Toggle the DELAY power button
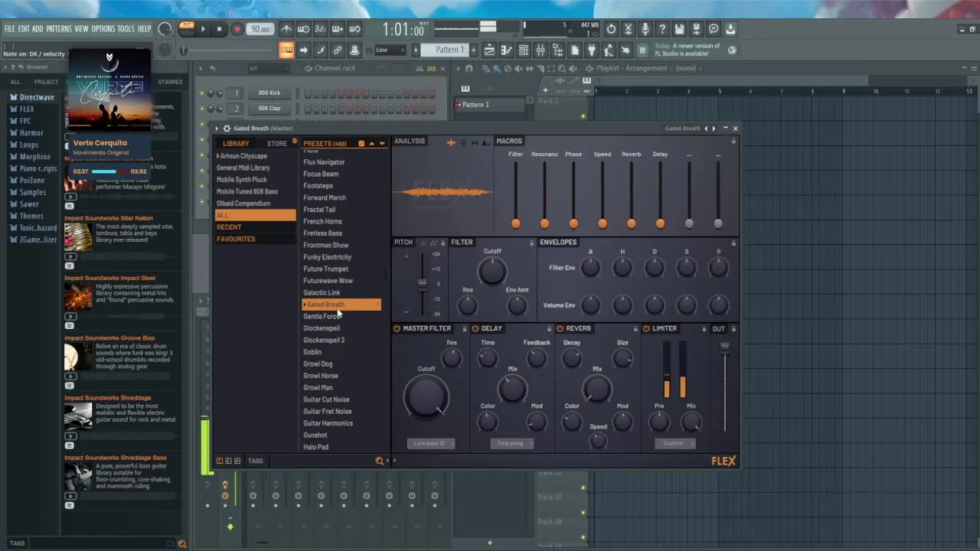Screen dimensions: 980x551 click(x=475, y=328)
